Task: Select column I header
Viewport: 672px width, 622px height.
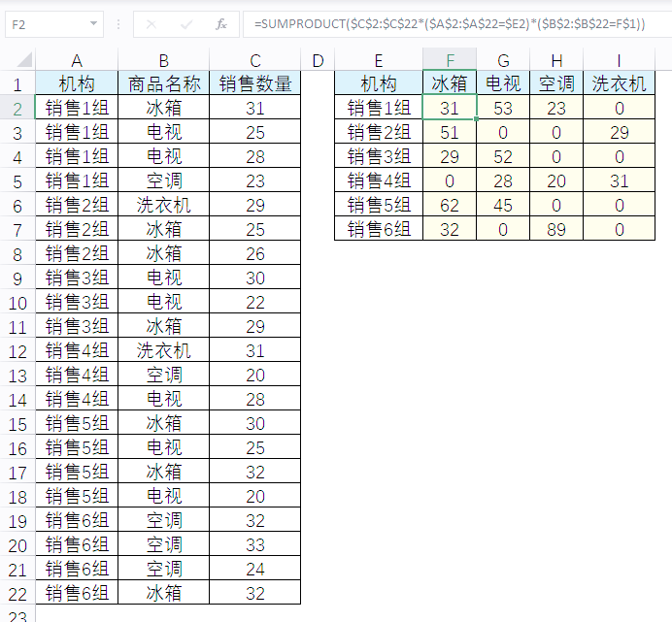Action: click(x=619, y=60)
